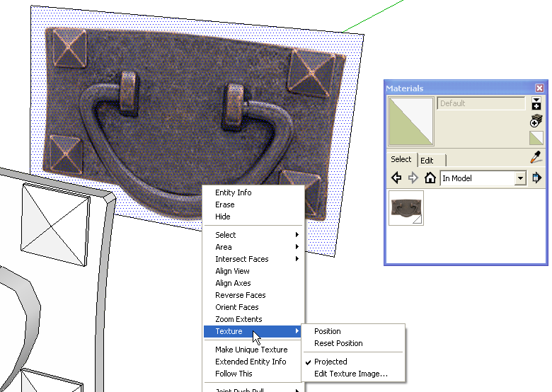Switch to the Edit tab

click(x=431, y=161)
